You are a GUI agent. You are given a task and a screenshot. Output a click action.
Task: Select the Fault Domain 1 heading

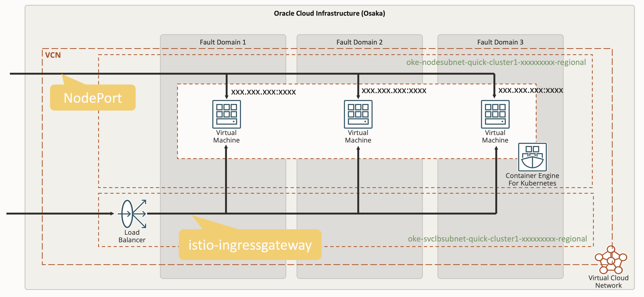click(x=223, y=42)
